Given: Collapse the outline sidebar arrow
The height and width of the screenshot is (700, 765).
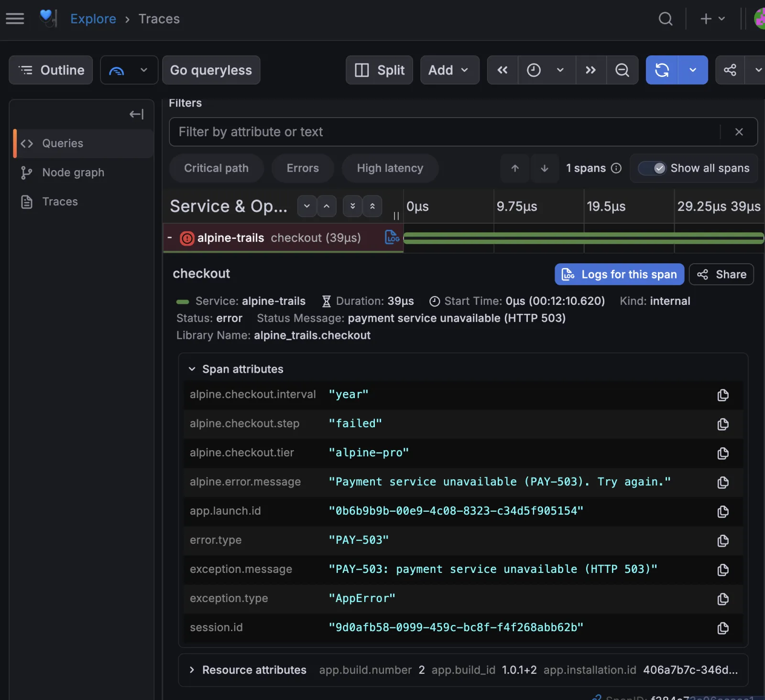Looking at the screenshot, I should point(137,114).
